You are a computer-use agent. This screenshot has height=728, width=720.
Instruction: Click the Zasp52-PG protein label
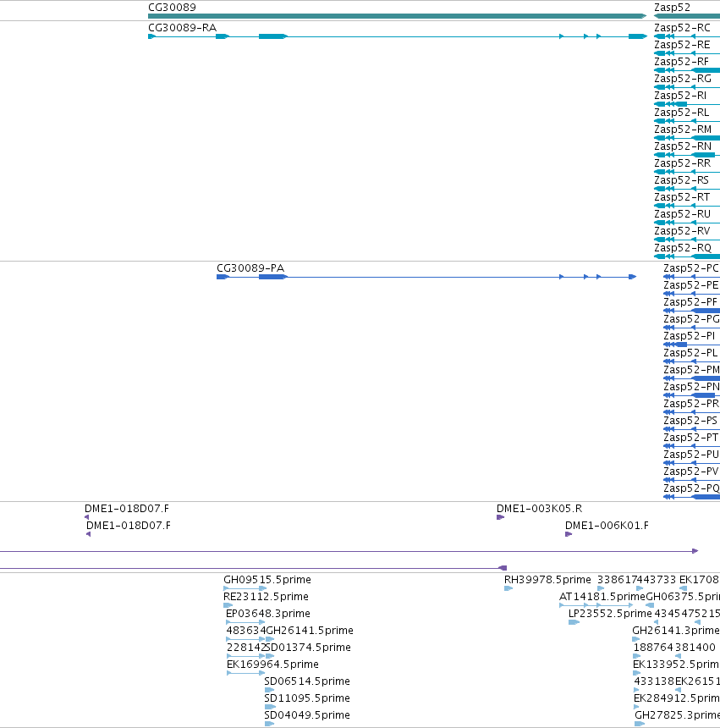tap(692, 319)
